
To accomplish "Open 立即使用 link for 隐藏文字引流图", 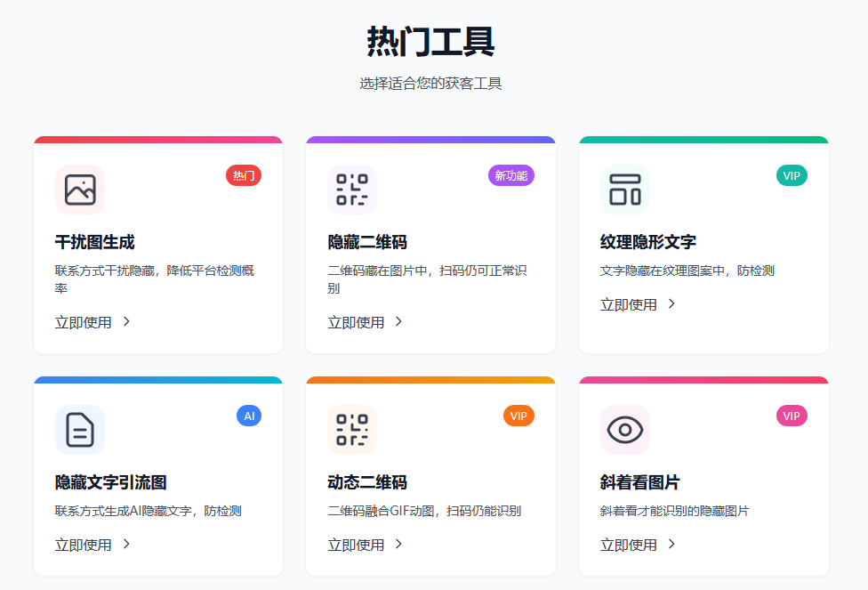I will (92, 545).
